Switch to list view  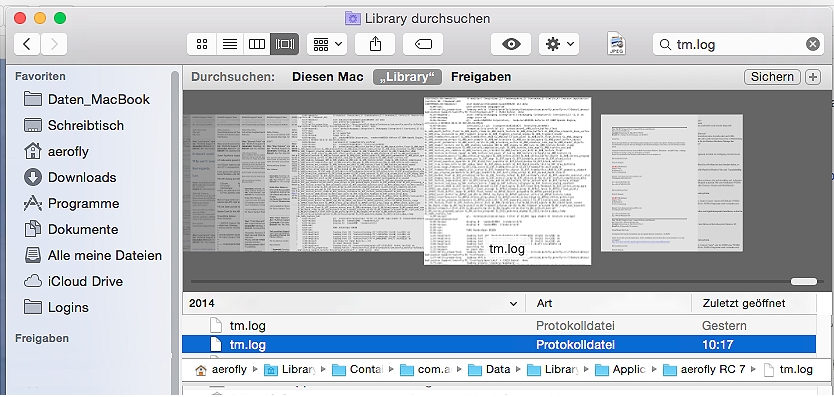click(230, 44)
